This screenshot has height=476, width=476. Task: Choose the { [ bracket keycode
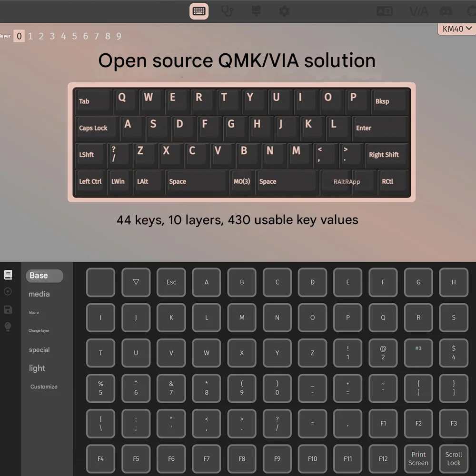(418, 388)
